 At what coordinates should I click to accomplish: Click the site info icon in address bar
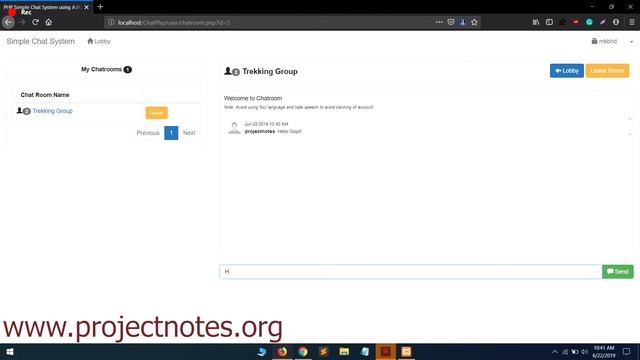point(111,22)
